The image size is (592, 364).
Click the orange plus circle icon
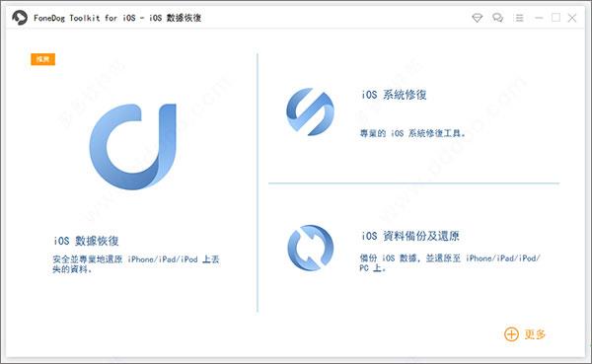point(511,334)
